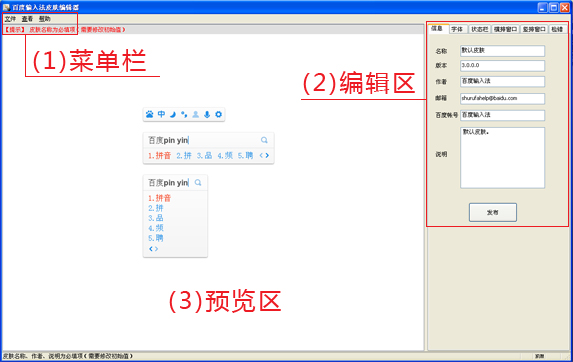Select candidate 1.拼音 in horizontal window
Screen dimensions: 573x362
[159, 156]
